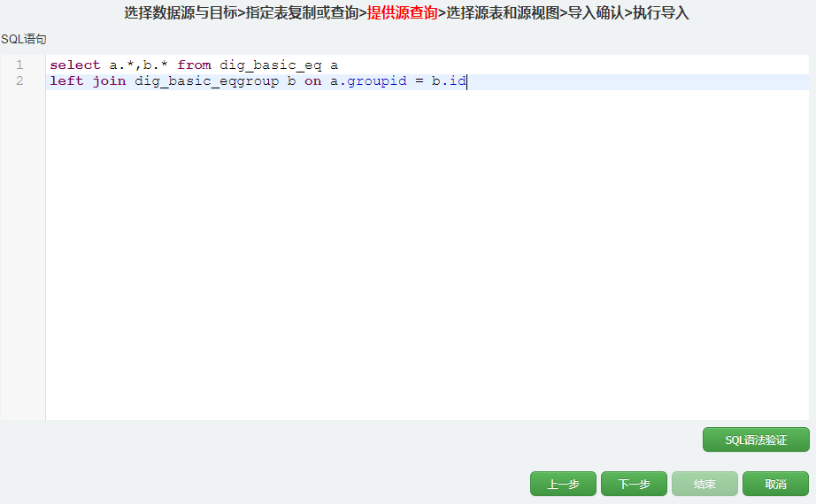Click 'b.id' at end of line 2
The image size is (816, 504).
449,80
